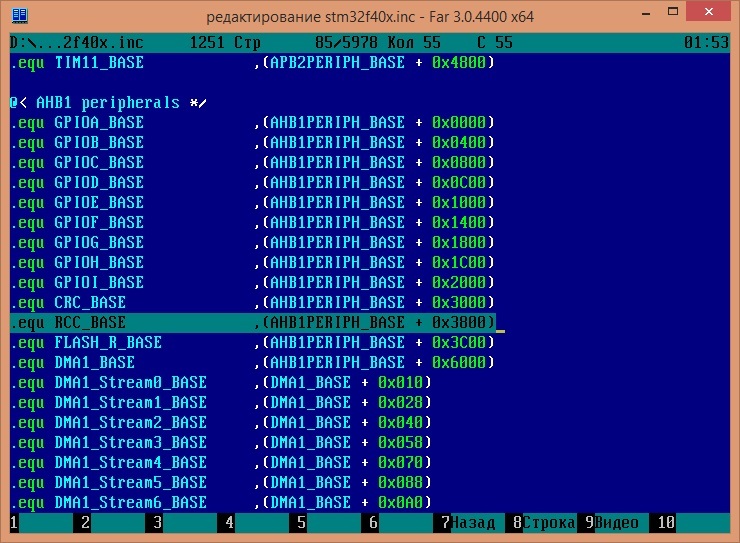The image size is (740, 543).
Task: Click .equ directive on the CRC_BASE line
Action: (27, 302)
